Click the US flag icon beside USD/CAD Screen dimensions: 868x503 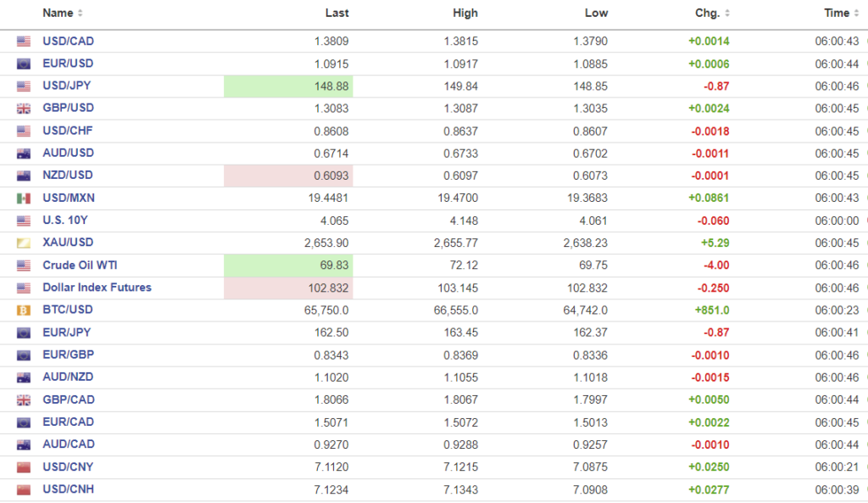[24, 42]
